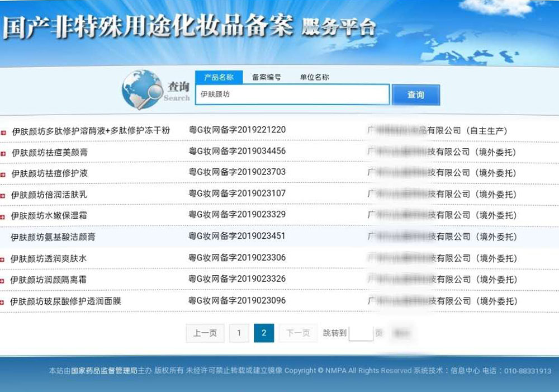Click company name in 祛痘美颜膏 row
559x392 pixels.
(x=442, y=152)
